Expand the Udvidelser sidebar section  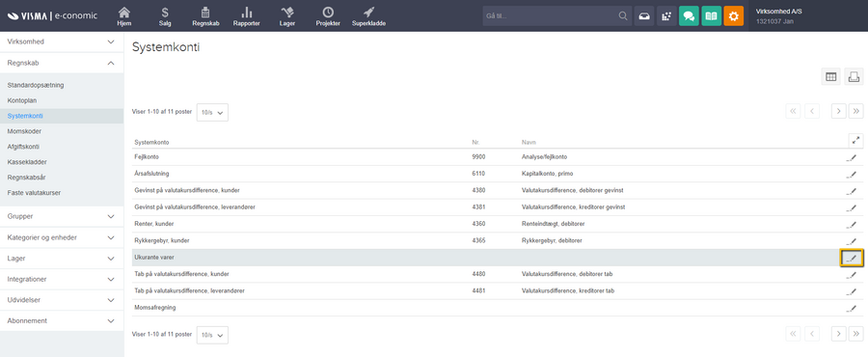(x=62, y=300)
